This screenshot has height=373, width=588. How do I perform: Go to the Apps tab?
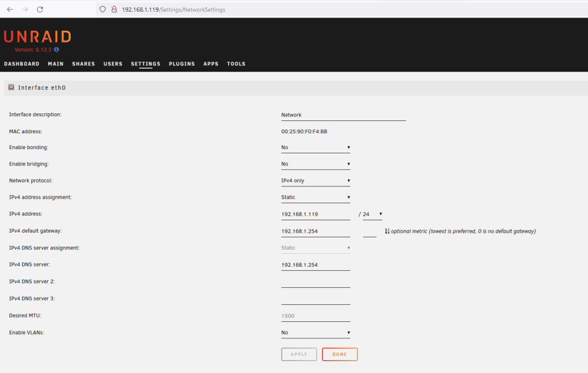pos(211,64)
